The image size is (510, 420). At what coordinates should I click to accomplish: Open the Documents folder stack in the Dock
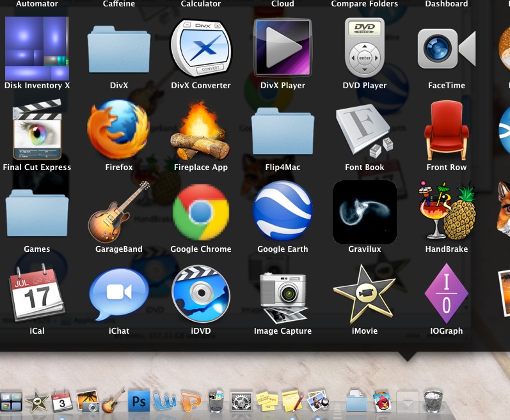(x=356, y=401)
